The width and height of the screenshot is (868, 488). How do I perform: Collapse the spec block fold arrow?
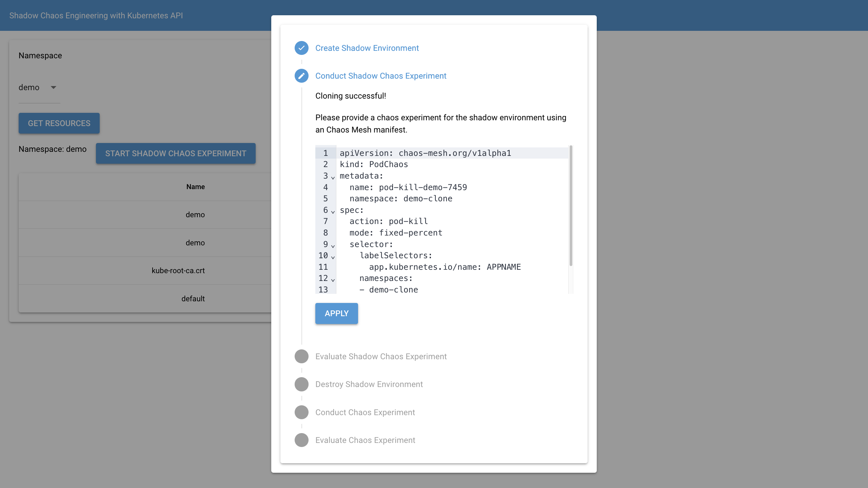tap(333, 212)
